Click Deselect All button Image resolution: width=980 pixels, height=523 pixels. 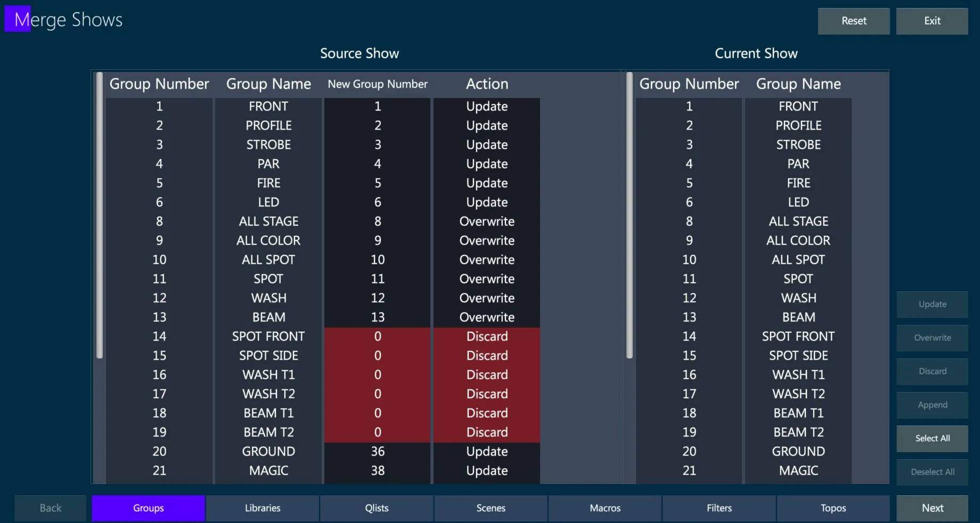(932, 472)
